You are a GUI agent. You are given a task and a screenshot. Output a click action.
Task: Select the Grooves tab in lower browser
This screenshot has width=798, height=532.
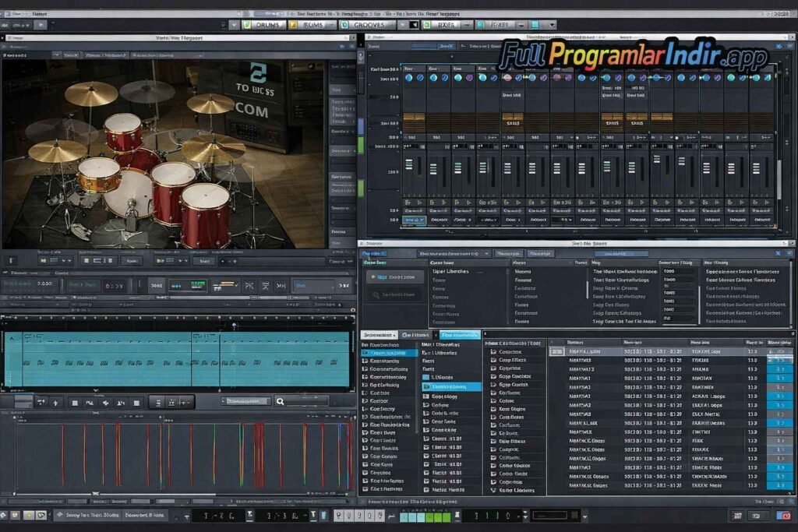click(415, 335)
